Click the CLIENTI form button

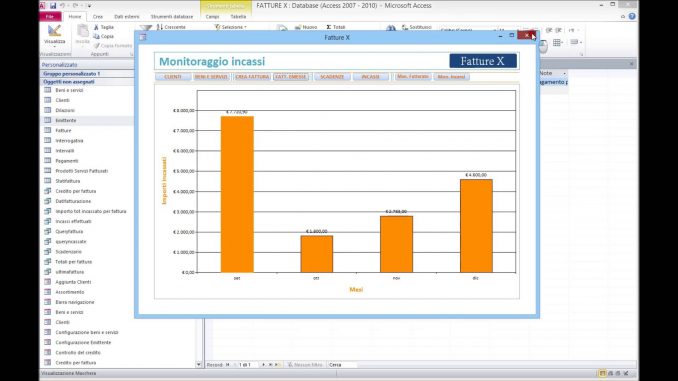(173, 77)
